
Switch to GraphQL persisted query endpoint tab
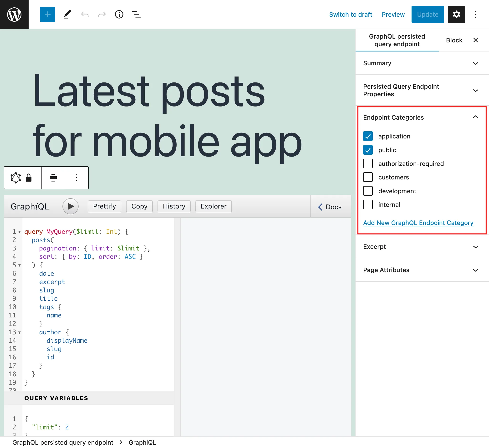pos(397,40)
